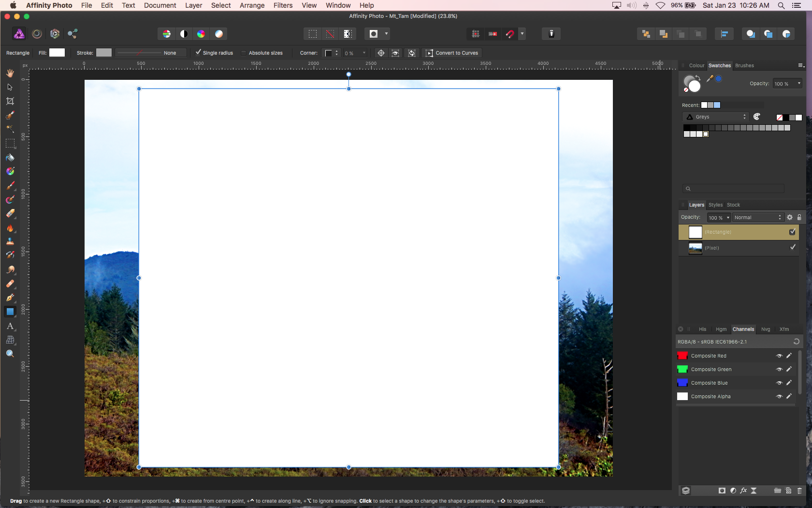This screenshot has height=508, width=812.
Task: Open the Filters menu
Action: click(283, 5)
